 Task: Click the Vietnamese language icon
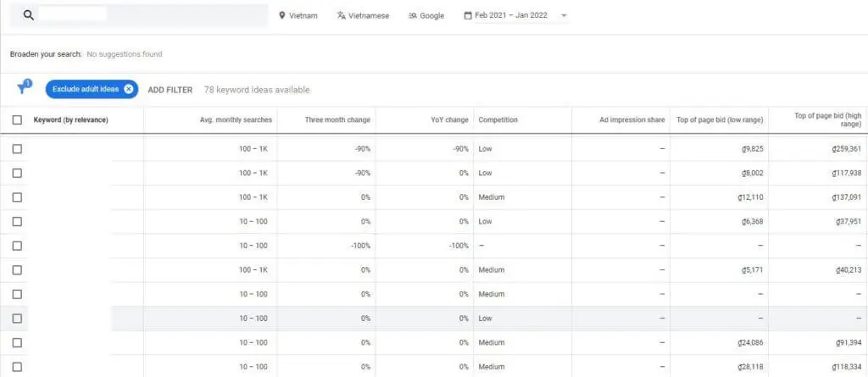pyautogui.click(x=341, y=15)
